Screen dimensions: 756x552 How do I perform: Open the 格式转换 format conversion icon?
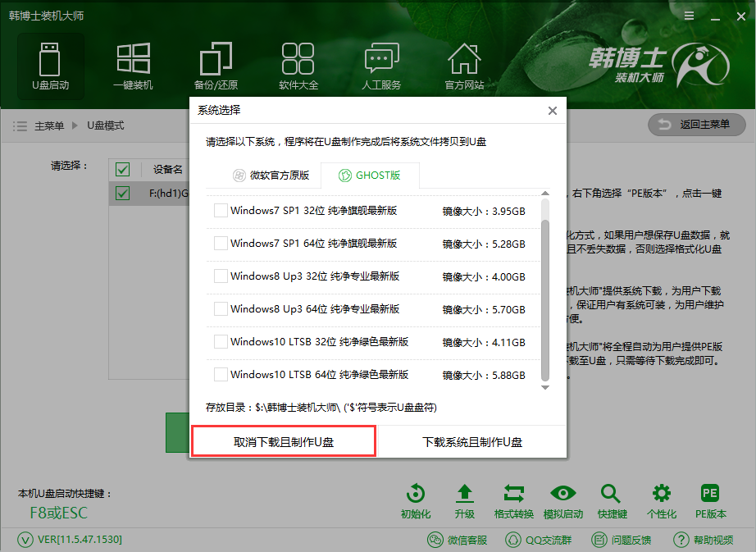(513, 499)
